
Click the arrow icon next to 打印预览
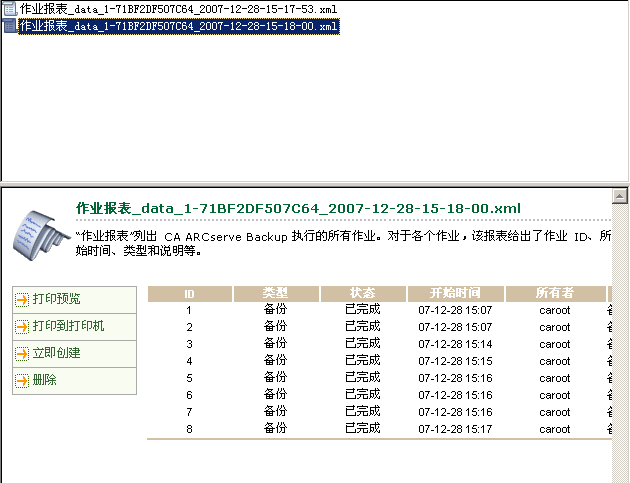pyautogui.click(x=22, y=300)
